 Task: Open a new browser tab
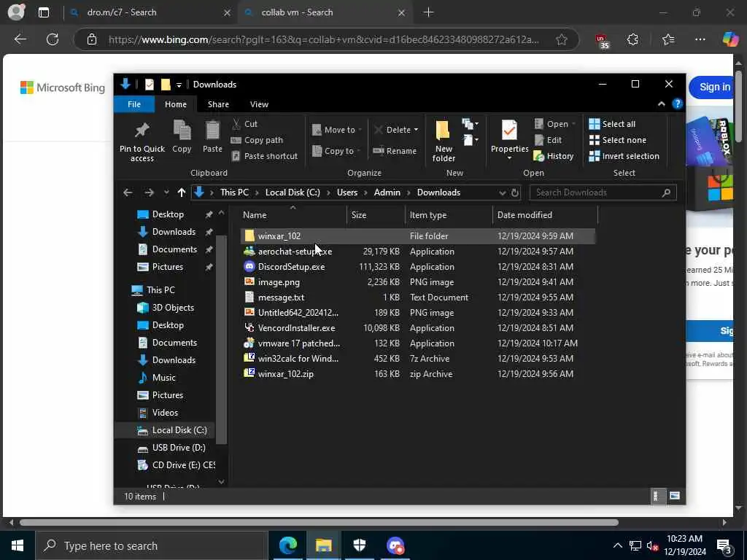coord(428,12)
